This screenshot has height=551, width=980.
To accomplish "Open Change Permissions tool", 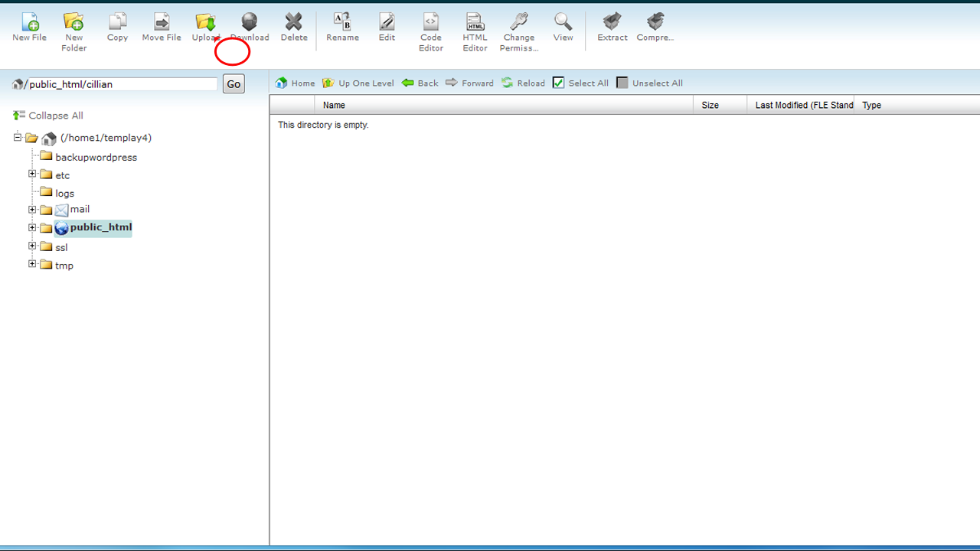I will point(519,21).
